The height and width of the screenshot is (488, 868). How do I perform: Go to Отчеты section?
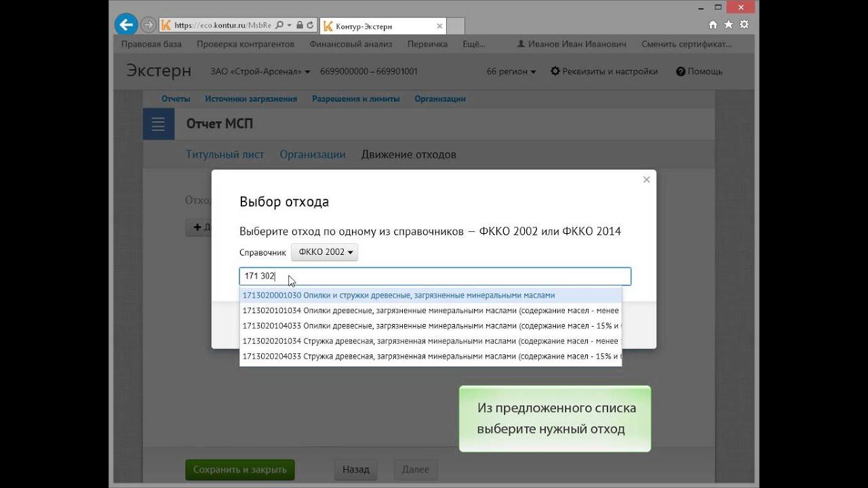pos(176,98)
